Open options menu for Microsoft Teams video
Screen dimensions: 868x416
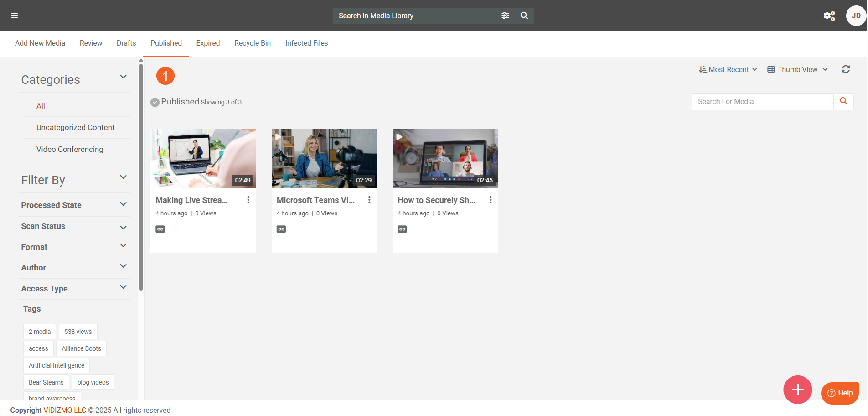click(369, 200)
